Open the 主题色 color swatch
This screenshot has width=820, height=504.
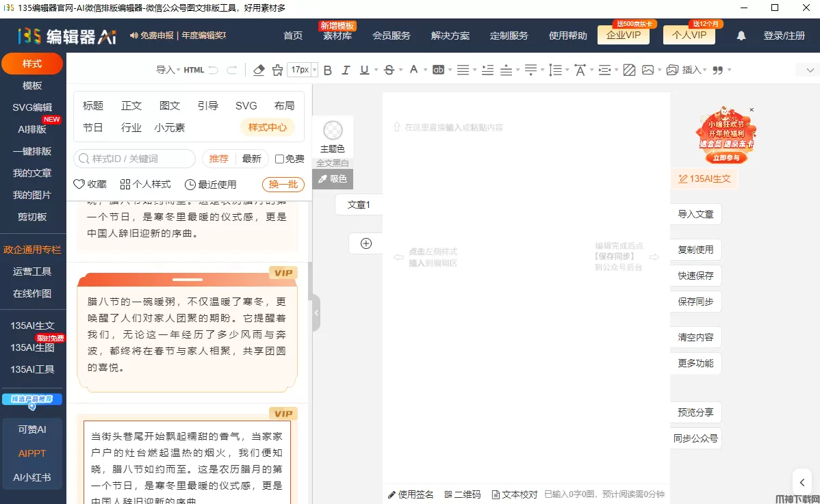[333, 136]
